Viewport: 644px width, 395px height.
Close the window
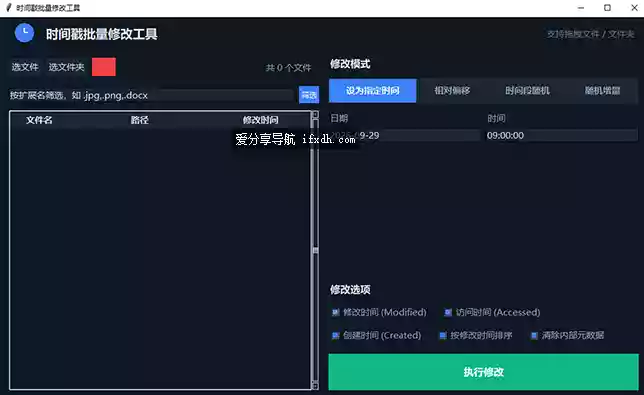pos(634,8)
